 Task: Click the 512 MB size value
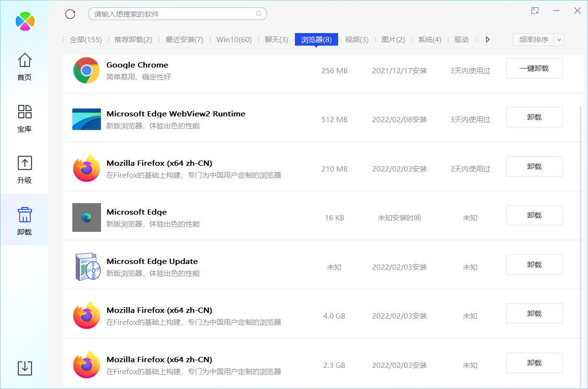(334, 120)
